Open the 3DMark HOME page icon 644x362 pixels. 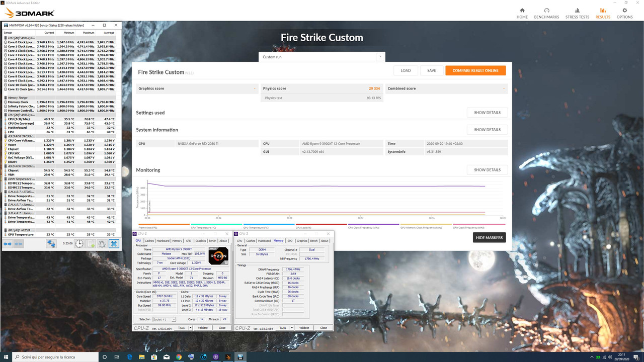[522, 10]
